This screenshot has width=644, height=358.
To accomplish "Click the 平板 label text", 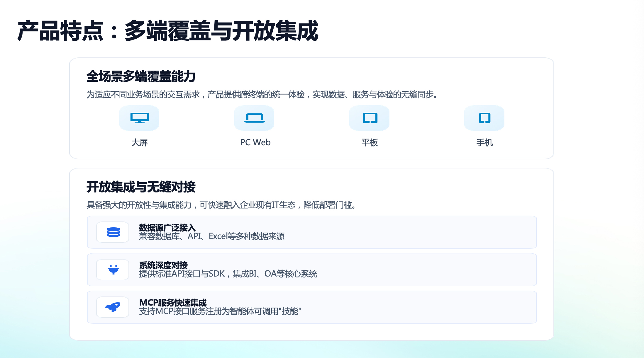I will pyautogui.click(x=370, y=142).
